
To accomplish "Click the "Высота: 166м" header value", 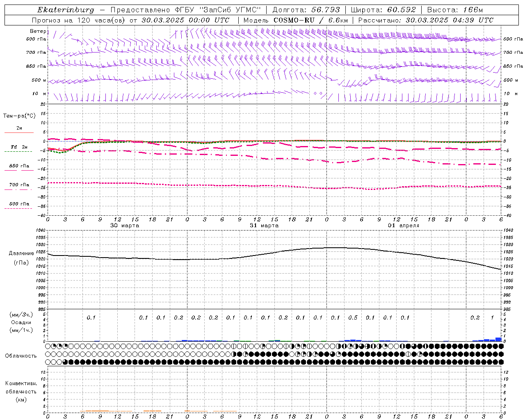I will click(455, 10).
